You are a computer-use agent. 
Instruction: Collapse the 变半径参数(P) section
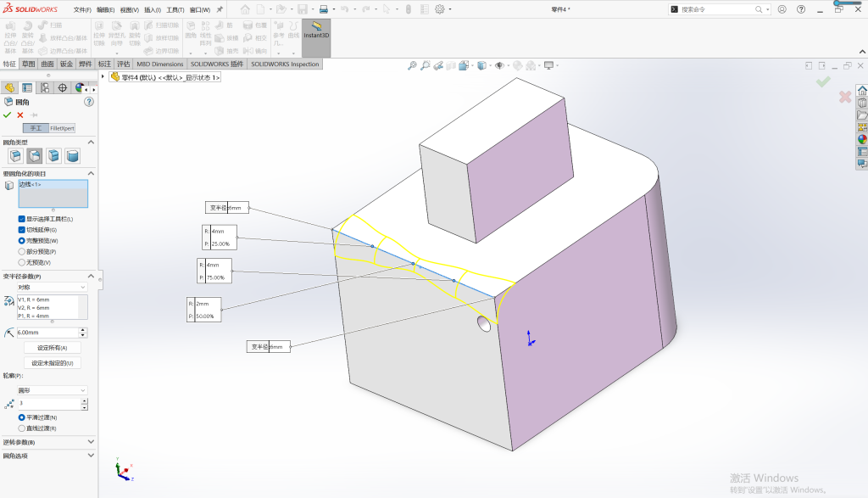pyautogui.click(x=91, y=276)
